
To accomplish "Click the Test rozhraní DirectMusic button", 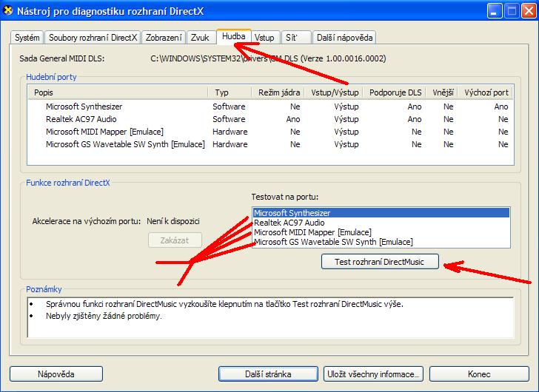I will point(380,262).
